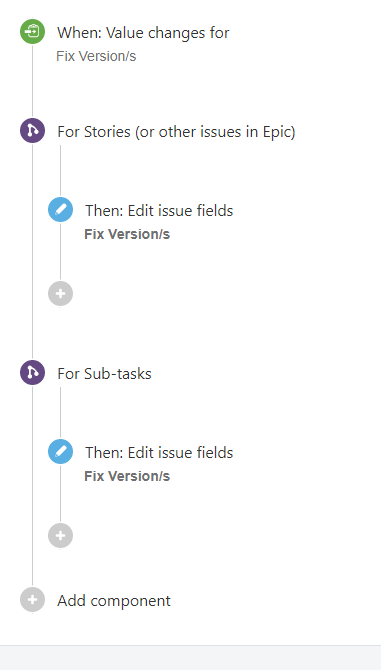Open first "Then: Edit issue fields" action
This screenshot has width=381, height=670.
159,211
